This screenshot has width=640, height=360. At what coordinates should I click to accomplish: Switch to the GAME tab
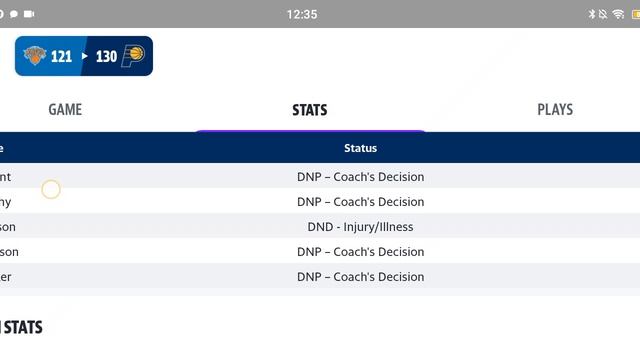click(x=65, y=109)
